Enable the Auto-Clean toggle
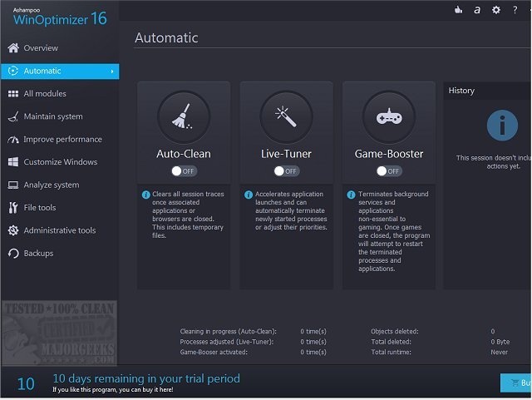This screenshot has width=532, height=400. (x=184, y=171)
